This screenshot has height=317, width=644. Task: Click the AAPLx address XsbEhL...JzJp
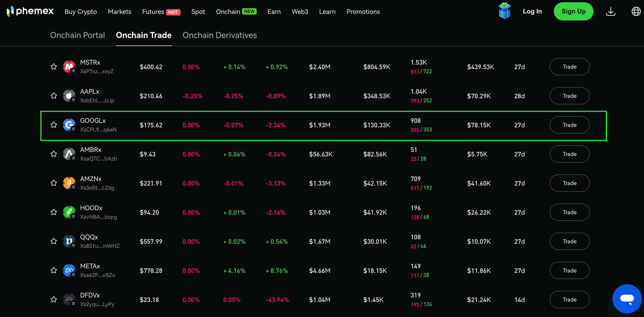click(x=97, y=100)
